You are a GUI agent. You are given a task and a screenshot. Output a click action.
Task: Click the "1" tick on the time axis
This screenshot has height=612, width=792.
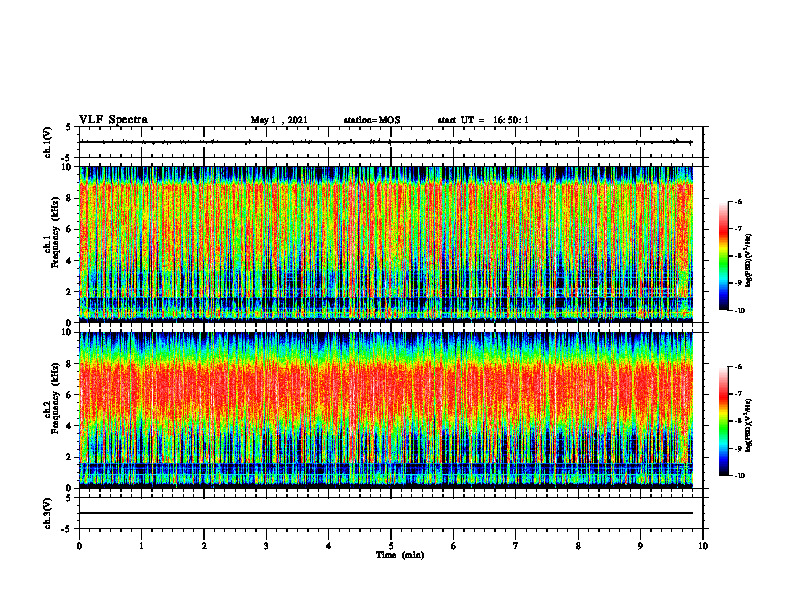[x=141, y=546]
